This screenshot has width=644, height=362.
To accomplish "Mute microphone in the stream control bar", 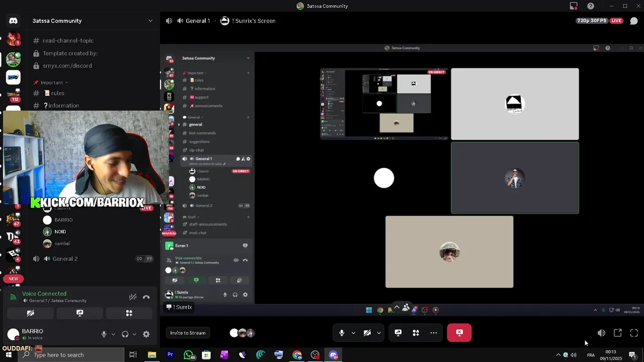I will [x=342, y=333].
